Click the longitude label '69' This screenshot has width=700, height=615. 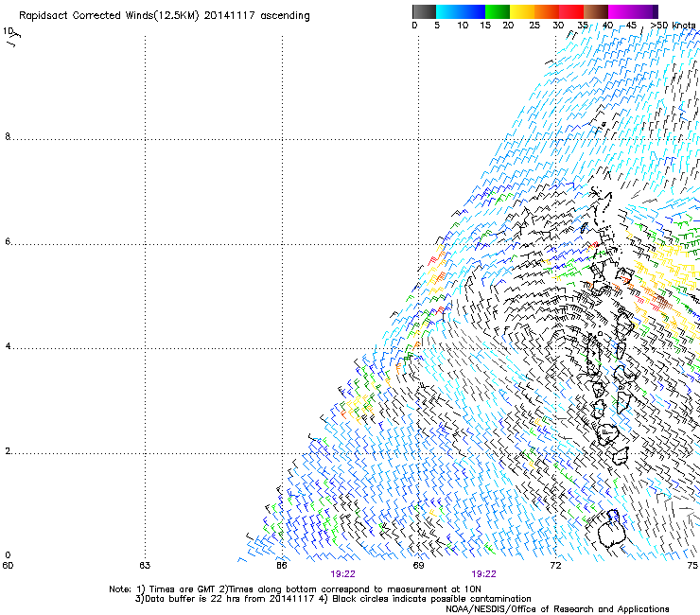(418, 566)
